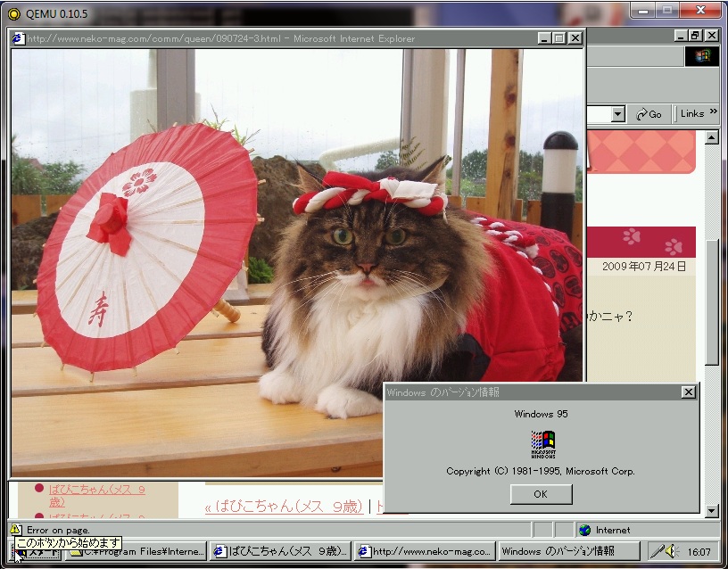Click the page scrollbar down arrow
This screenshot has height=569, width=728.
point(711,511)
